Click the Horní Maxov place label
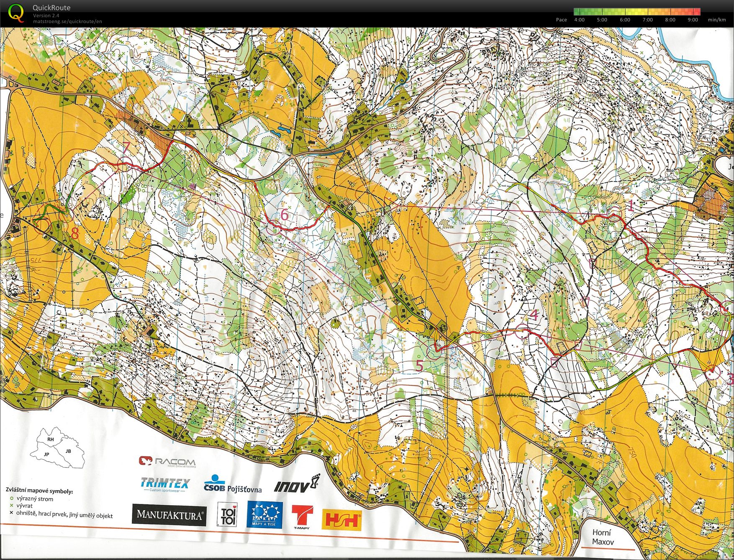This screenshot has height=560, width=734. [603, 537]
